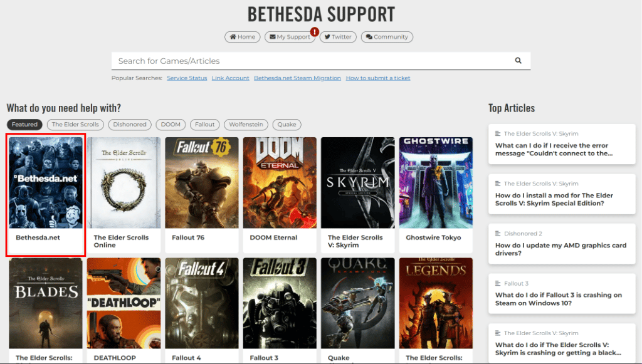This screenshot has height=364, width=642.
Task: Click the people icon on the Community button
Action: pyautogui.click(x=369, y=36)
